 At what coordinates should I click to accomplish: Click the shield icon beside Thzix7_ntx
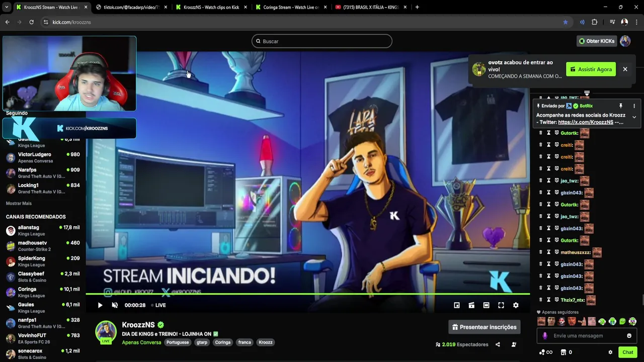pos(557,300)
